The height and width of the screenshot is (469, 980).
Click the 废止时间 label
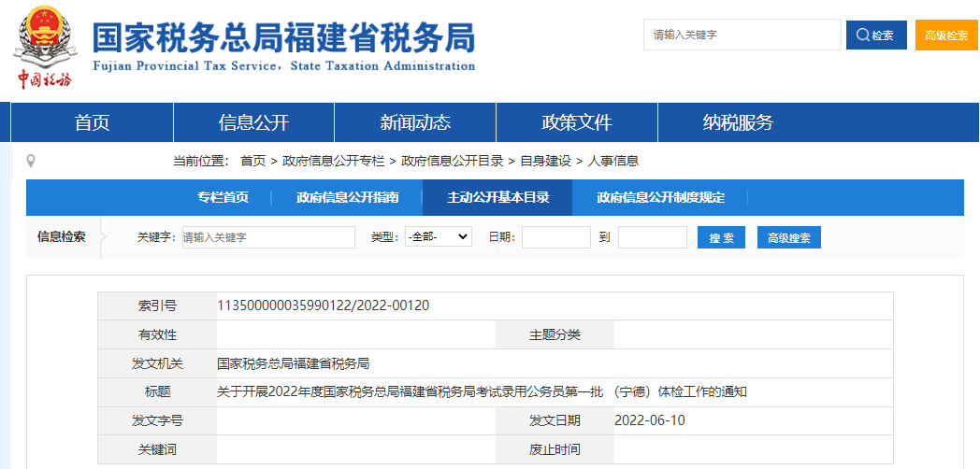[x=555, y=449]
